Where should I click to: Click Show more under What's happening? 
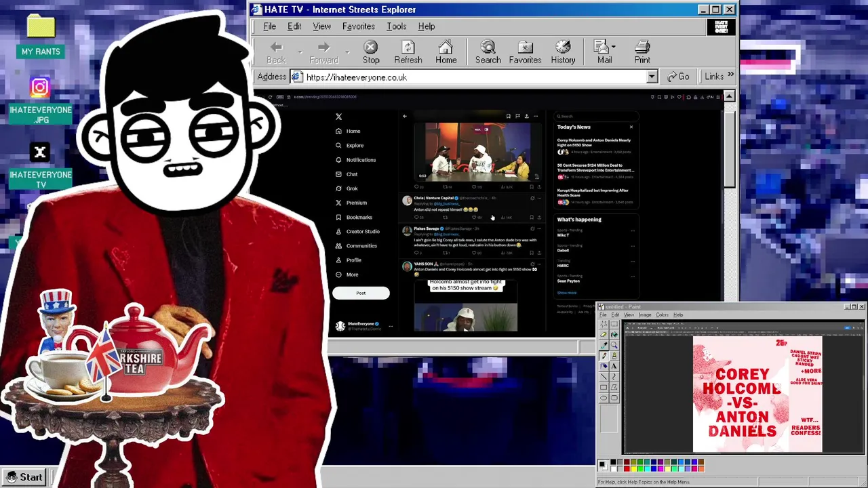point(567,293)
